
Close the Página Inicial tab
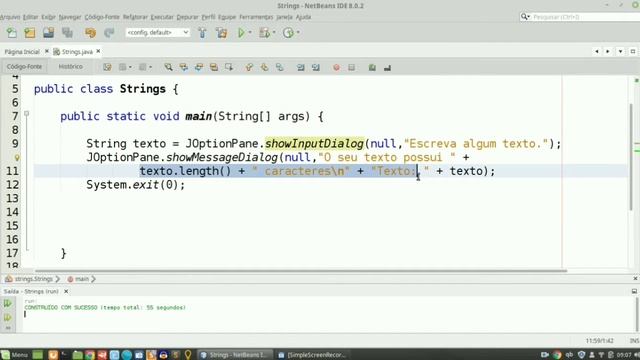point(47,51)
